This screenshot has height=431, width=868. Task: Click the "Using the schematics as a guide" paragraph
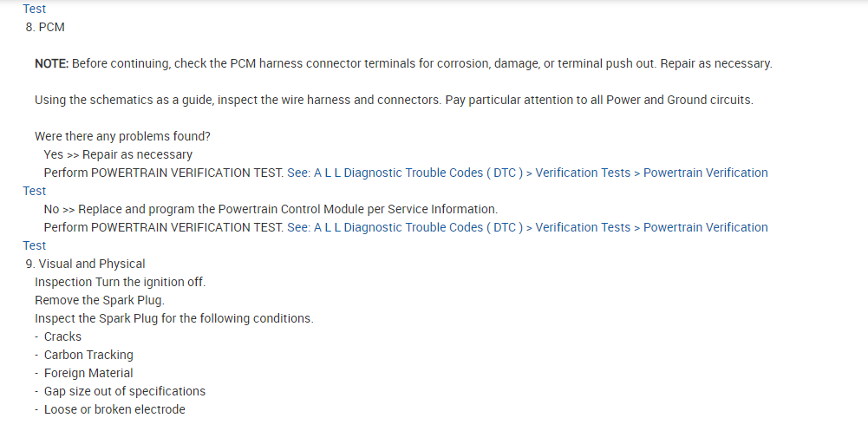[x=394, y=100]
